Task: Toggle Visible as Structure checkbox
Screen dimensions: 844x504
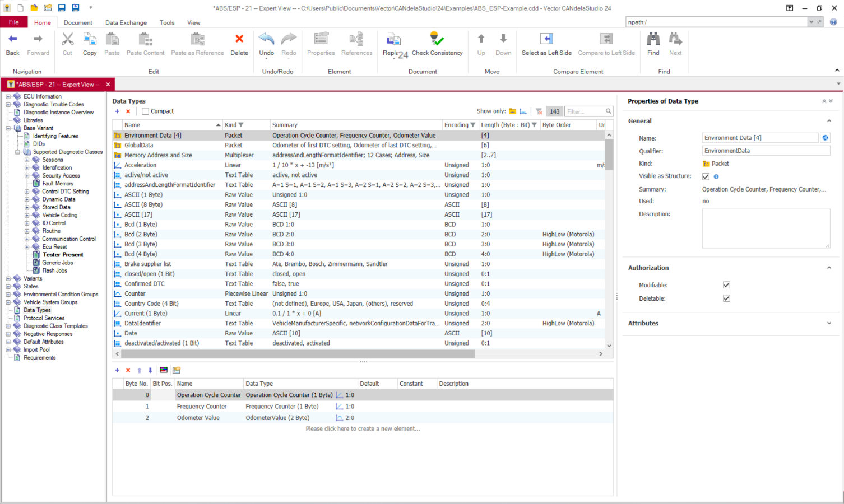Action: point(706,176)
